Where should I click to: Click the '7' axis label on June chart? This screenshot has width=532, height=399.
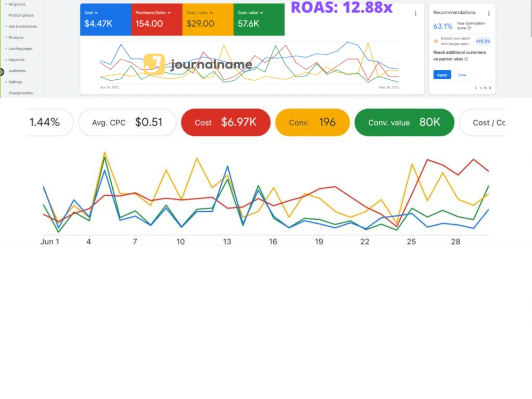[x=135, y=242]
